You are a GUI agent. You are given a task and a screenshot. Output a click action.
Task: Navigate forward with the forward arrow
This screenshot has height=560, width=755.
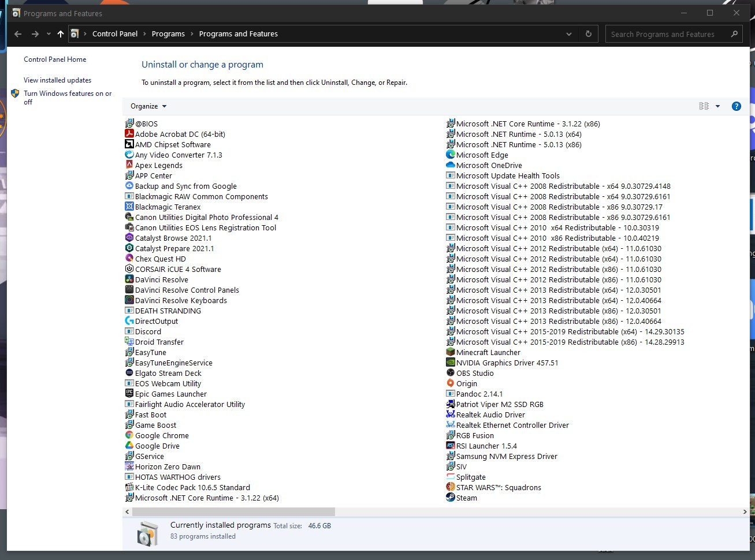tap(35, 34)
